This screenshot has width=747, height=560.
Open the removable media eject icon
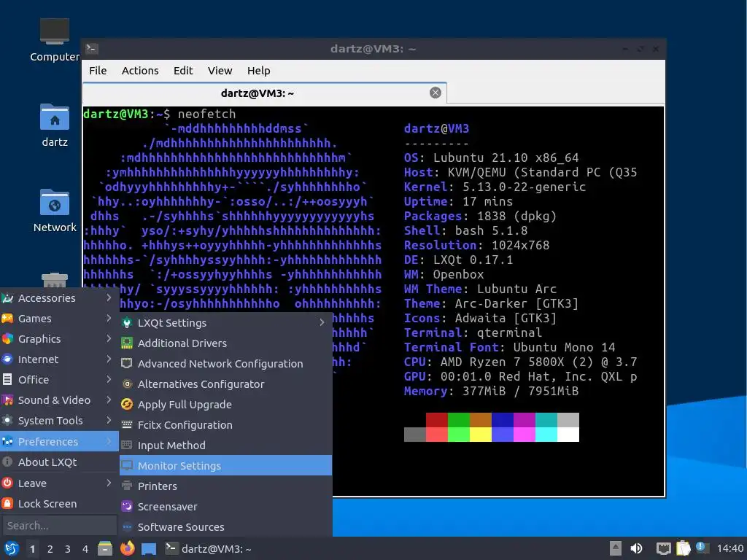[x=615, y=548]
